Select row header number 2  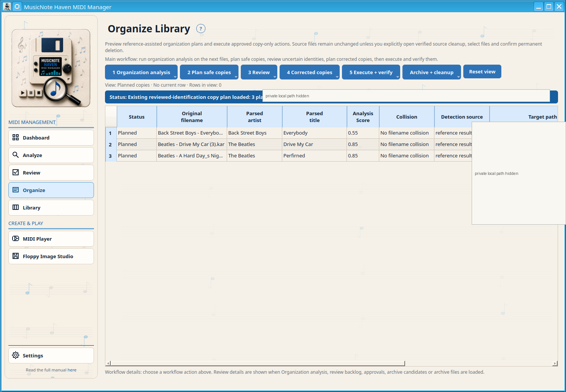[111, 144]
